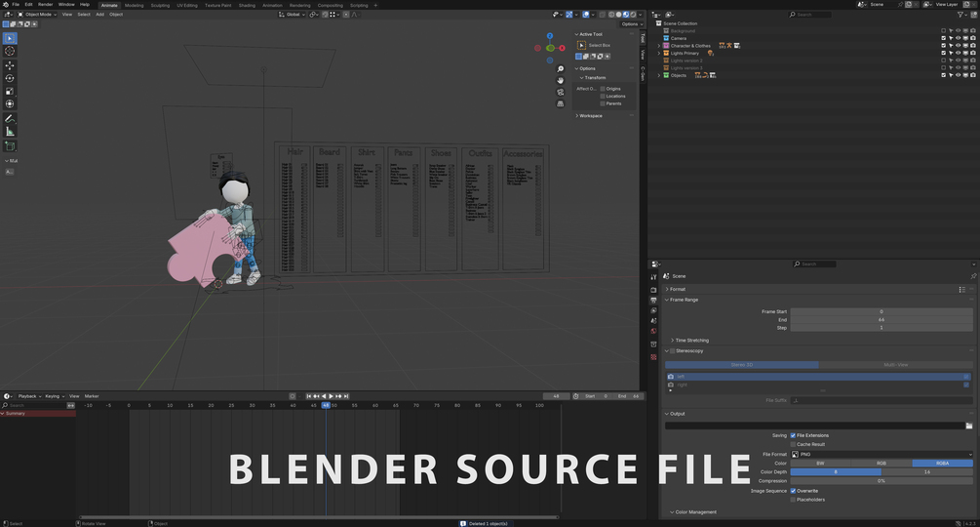Click the output folder browse icon

coord(968,426)
